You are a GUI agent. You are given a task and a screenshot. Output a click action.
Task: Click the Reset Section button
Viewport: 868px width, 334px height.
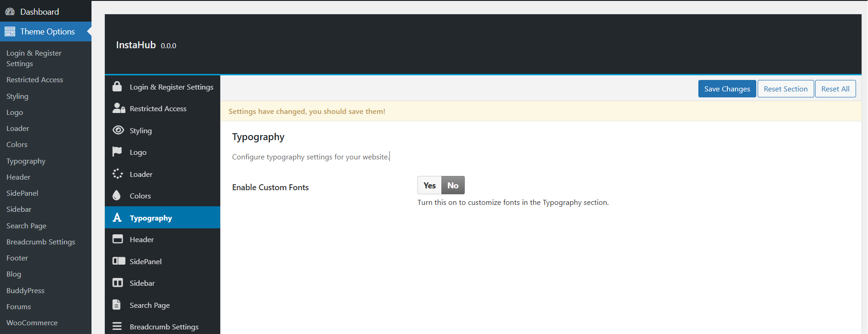coord(785,89)
